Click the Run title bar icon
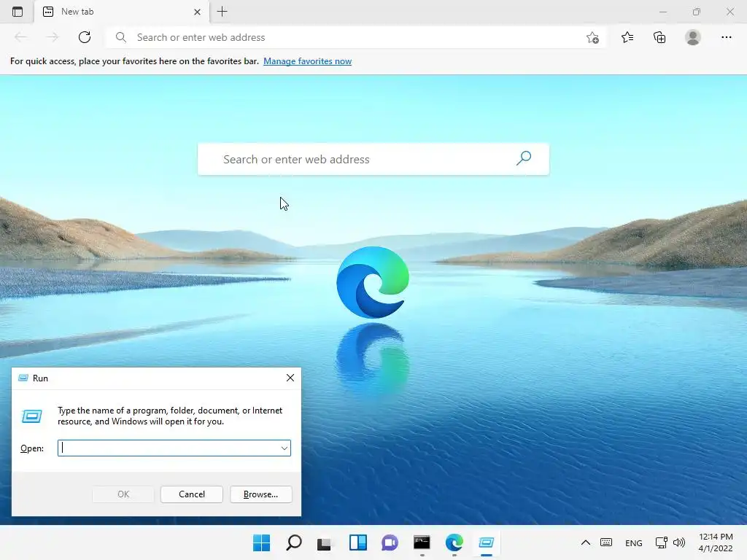This screenshot has height=560, width=747. (23, 378)
